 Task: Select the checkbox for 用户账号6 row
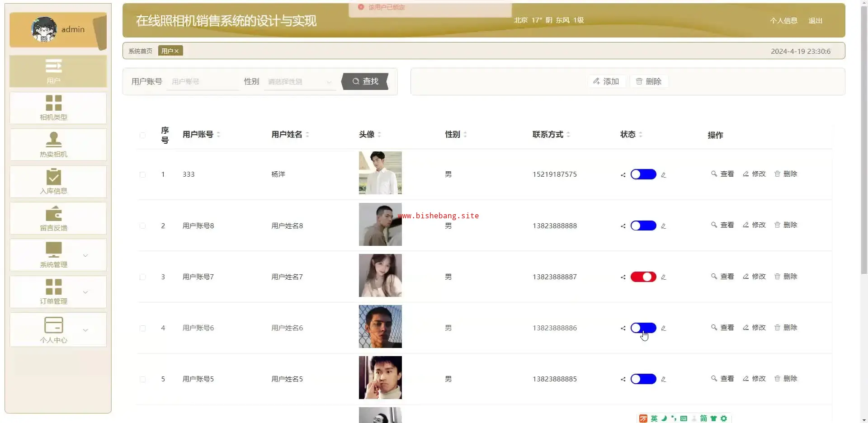pos(142,328)
